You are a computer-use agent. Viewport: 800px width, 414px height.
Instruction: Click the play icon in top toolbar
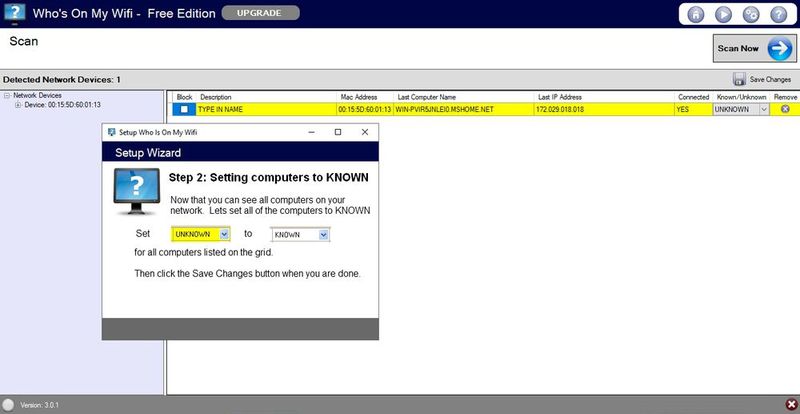723,14
